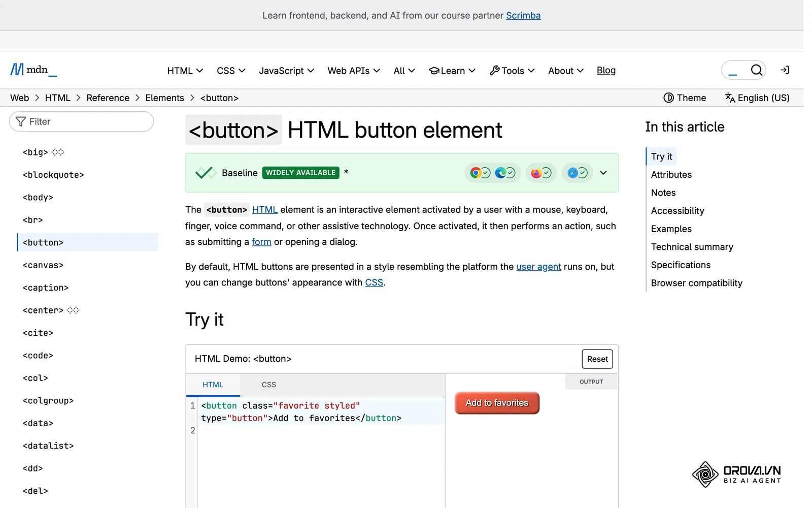Follow the Scrimba link in banner
812x508 pixels.
(x=523, y=15)
